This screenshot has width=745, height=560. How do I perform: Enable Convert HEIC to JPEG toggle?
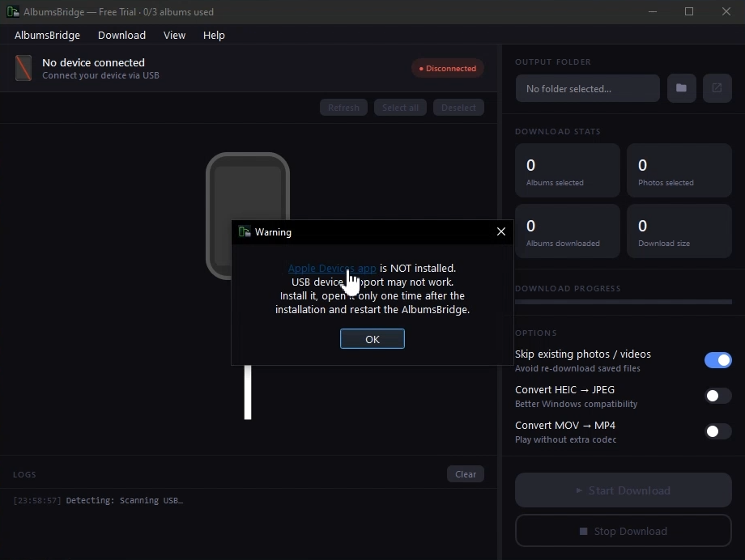[718, 396]
